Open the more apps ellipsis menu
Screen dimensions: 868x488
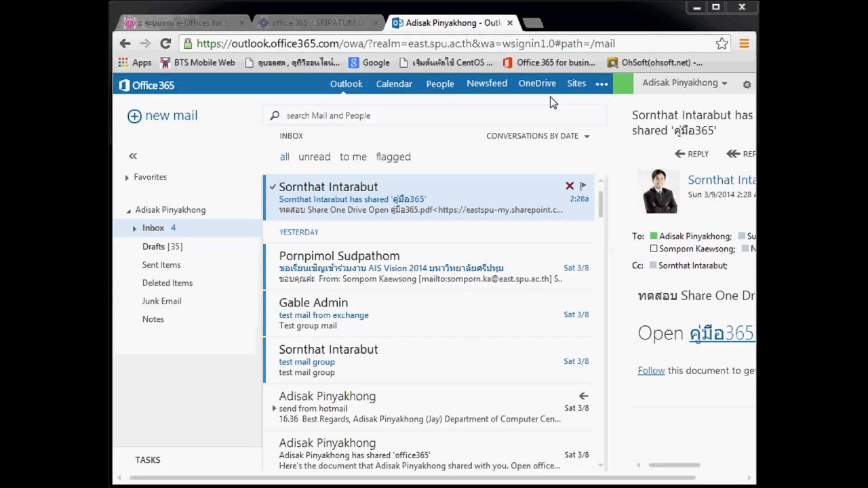tap(601, 84)
